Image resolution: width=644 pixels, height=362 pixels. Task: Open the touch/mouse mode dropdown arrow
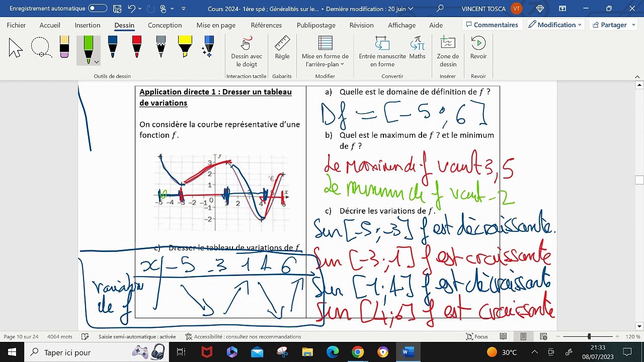pos(172,9)
